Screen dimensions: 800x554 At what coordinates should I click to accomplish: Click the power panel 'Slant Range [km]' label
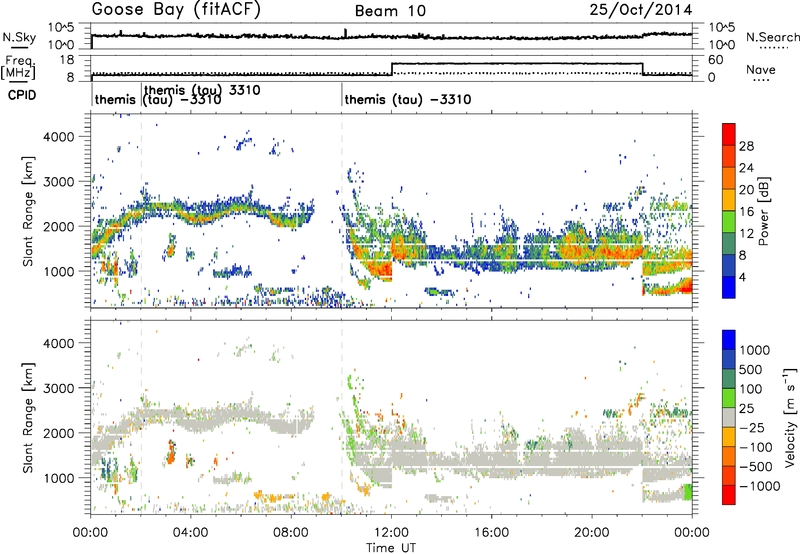pyautogui.click(x=28, y=211)
